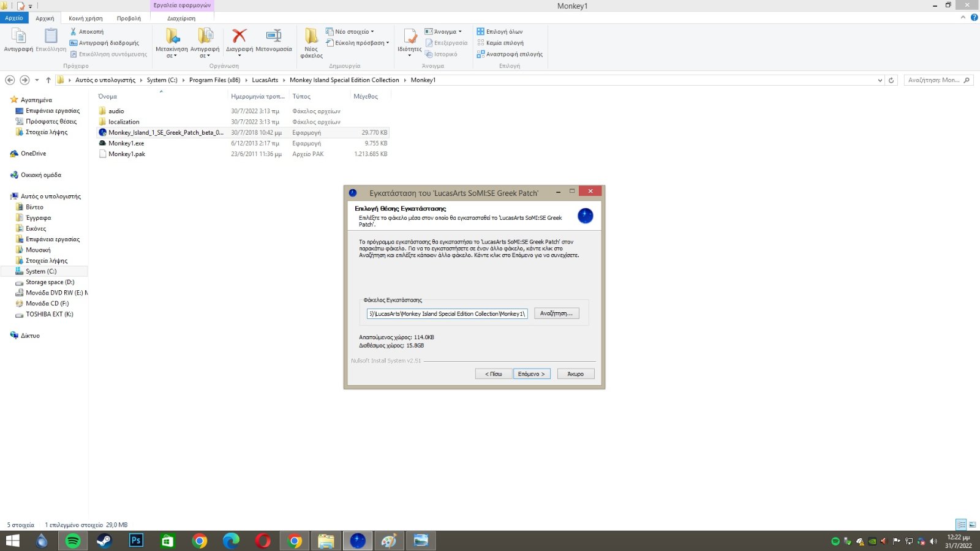Screen dimensions: 980x551
Task: Open the Αρχείο (File) ribbon tab
Action: 14,18
